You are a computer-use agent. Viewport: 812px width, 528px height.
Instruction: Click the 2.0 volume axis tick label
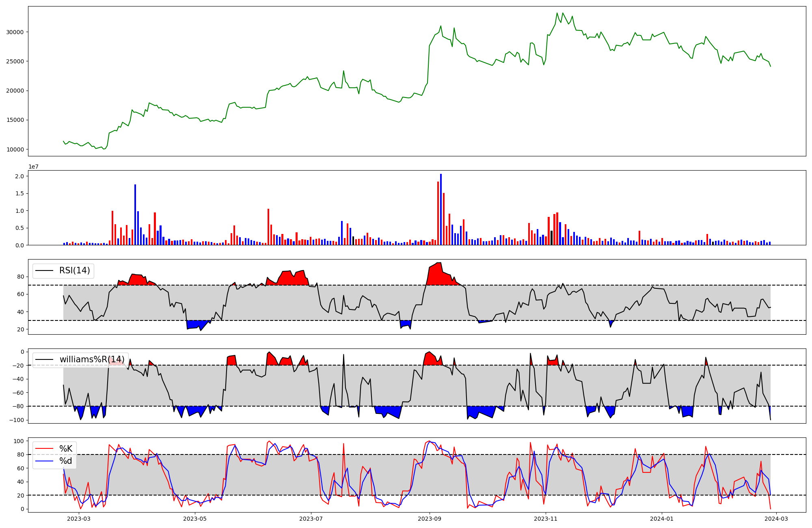pyautogui.click(x=19, y=176)
